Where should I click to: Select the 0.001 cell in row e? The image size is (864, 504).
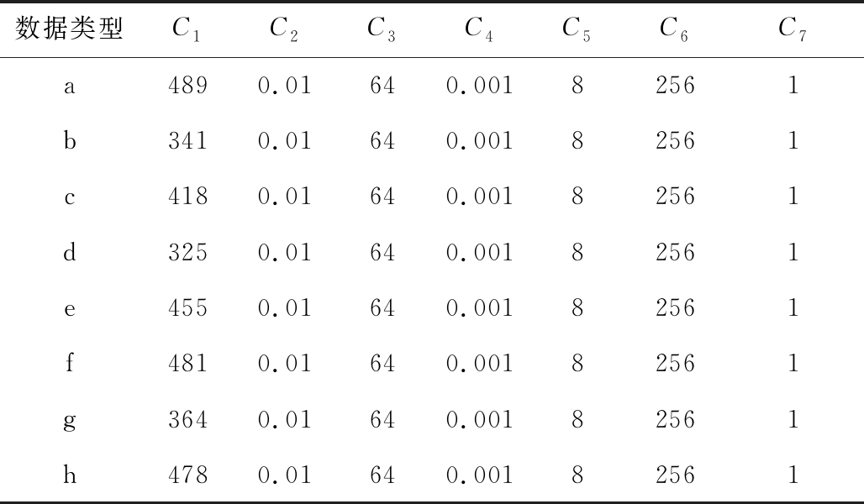(x=479, y=307)
